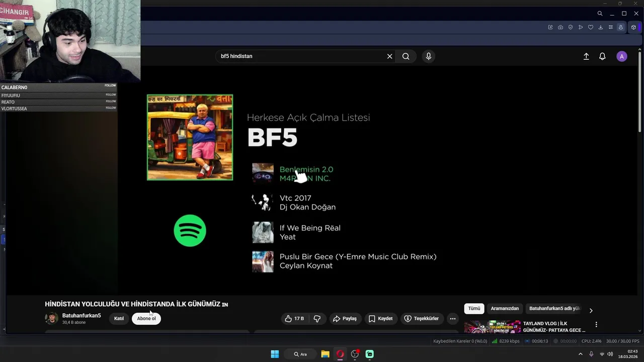The height and width of the screenshot is (362, 644).
Task: Click the Puslu Bir Gece track title
Action: point(358,256)
